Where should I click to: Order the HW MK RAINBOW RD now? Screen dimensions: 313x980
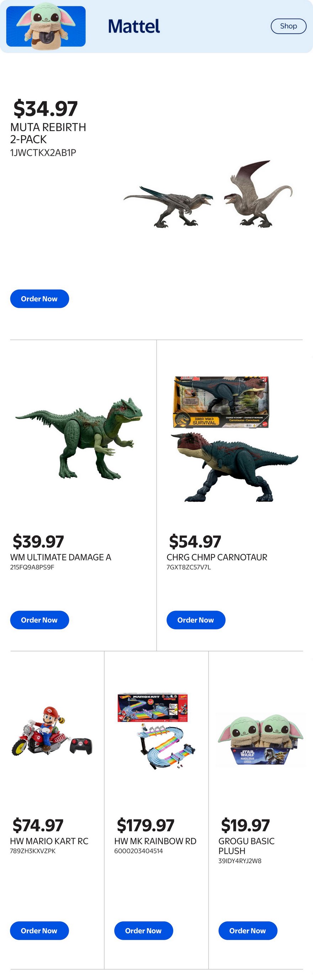click(x=144, y=930)
